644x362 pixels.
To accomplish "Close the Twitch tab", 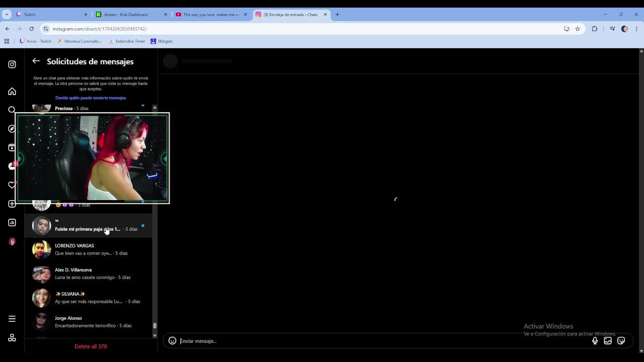I will tap(86, 15).
